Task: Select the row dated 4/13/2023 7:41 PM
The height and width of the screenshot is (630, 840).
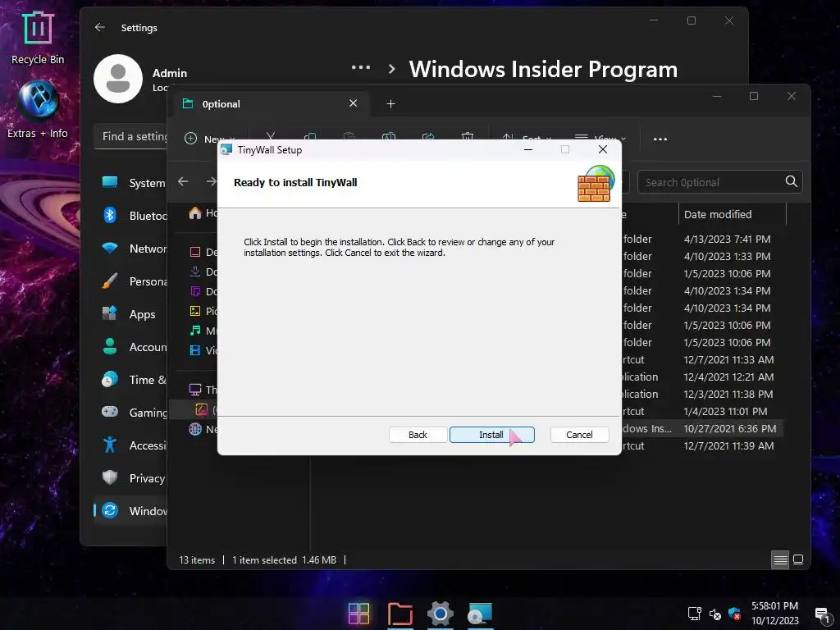Action: (705, 239)
